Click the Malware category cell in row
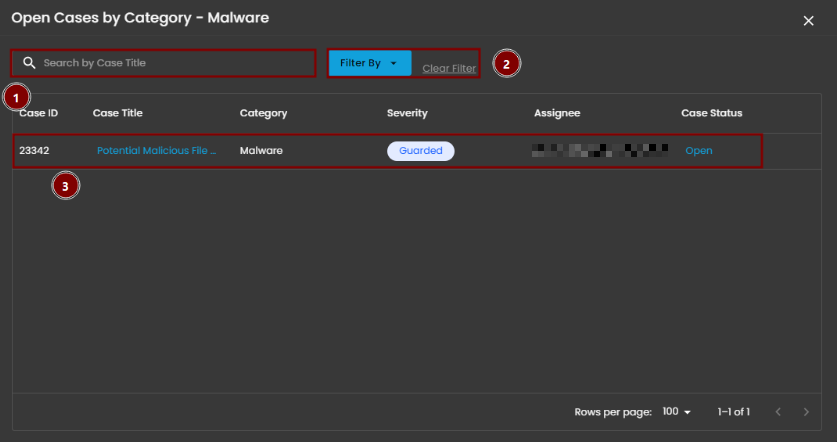837x442 pixels. click(261, 151)
